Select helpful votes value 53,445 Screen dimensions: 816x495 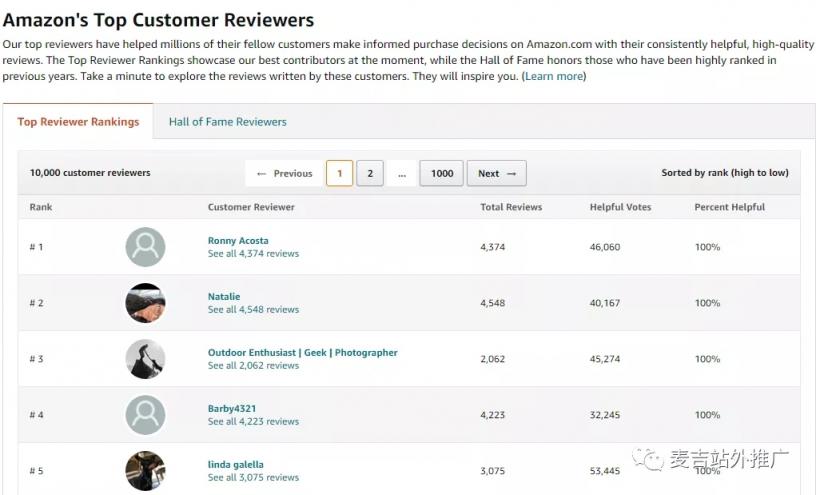[x=605, y=471]
